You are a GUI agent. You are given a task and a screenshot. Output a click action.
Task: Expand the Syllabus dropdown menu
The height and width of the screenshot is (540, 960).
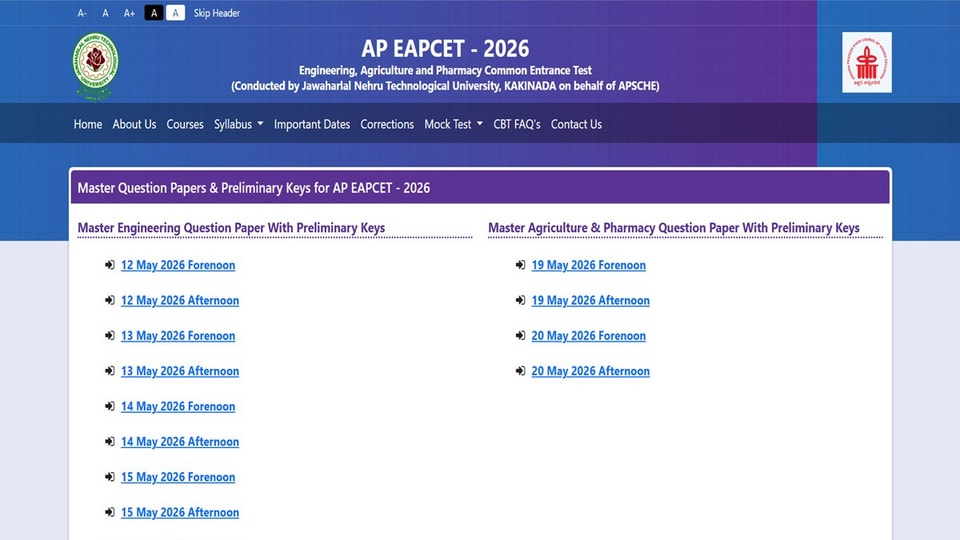pyautogui.click(x=238, y=124)
